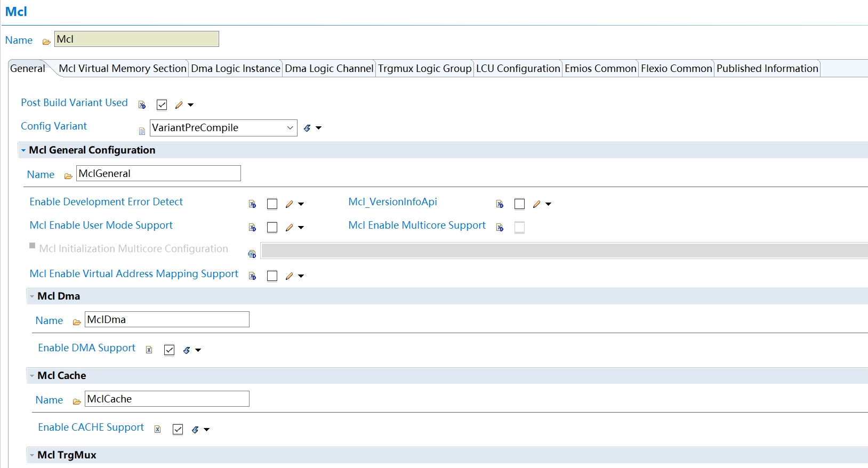Viewport: 868px width, 468px height.
Task: Click pencil icon for Mcl Enable User Mode Support
Action: point(290,228)
